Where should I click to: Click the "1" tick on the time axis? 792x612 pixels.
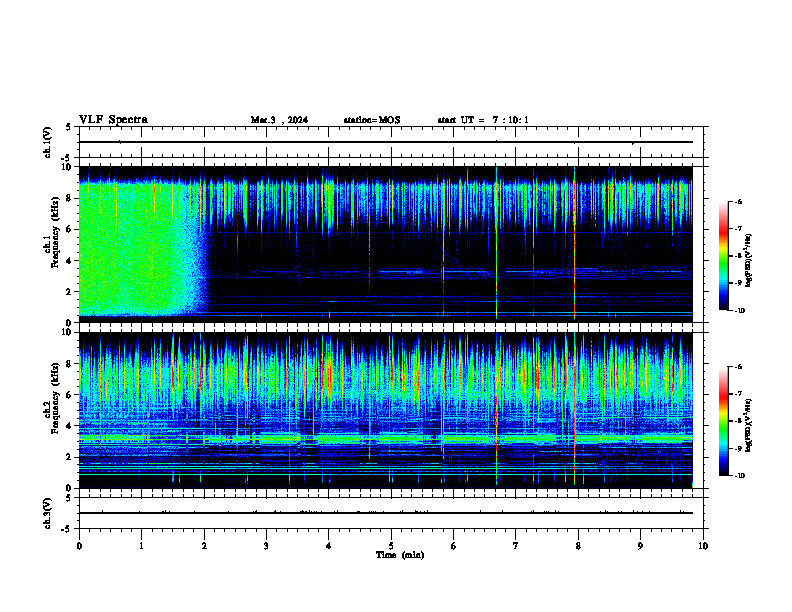pos(141,546)
